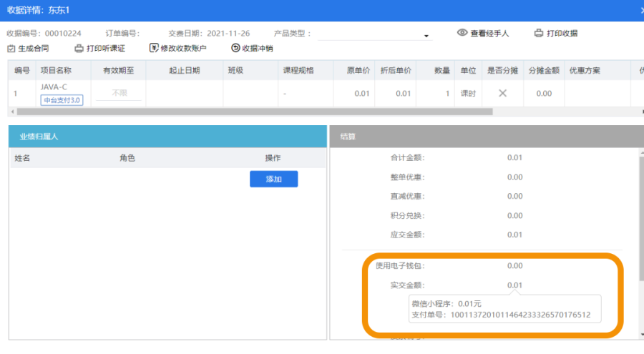
Task: Click the 折后单价 column header
Action: tap(395, 71)
